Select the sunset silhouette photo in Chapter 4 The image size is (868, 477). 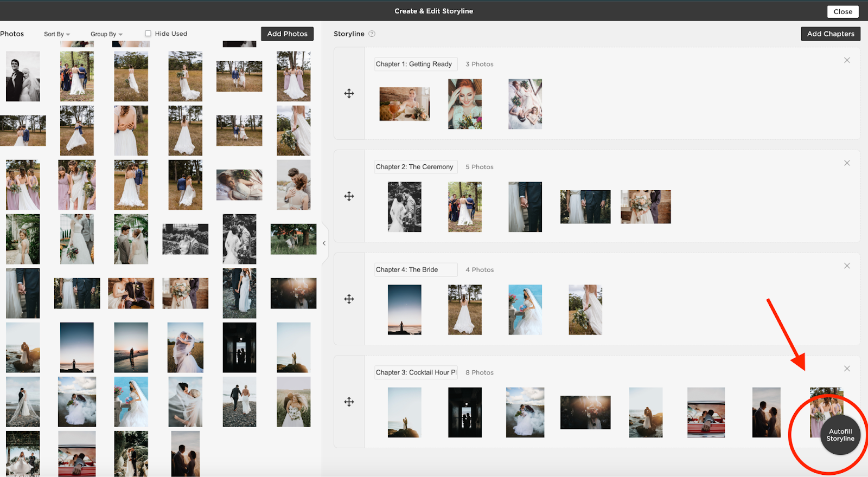pos(405,310)
